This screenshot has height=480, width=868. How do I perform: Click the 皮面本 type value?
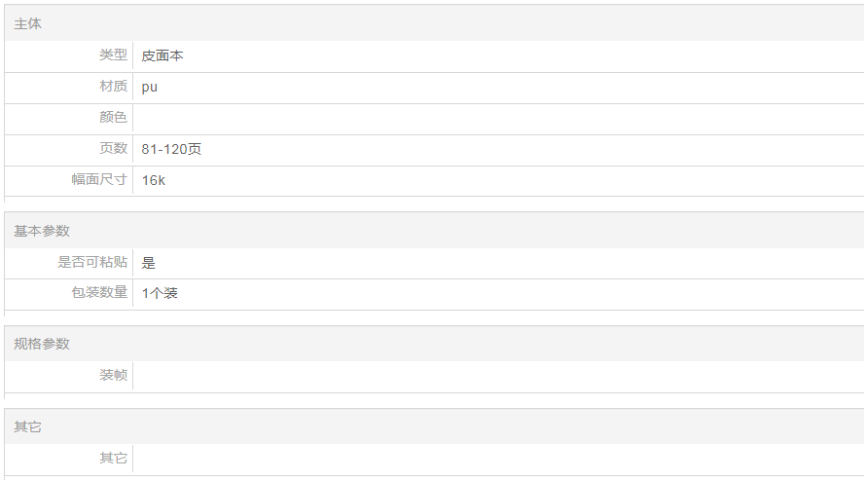pyautogui.click(x=163, y=56)
